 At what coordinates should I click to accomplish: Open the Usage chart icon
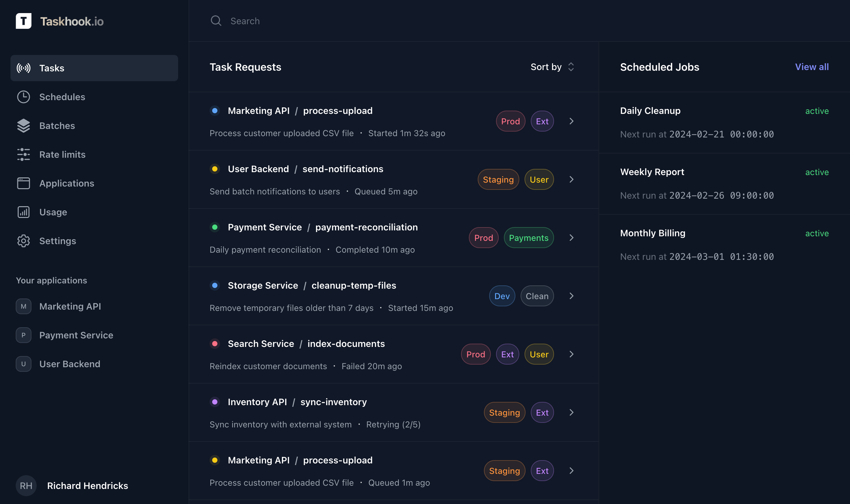(23, 212)
